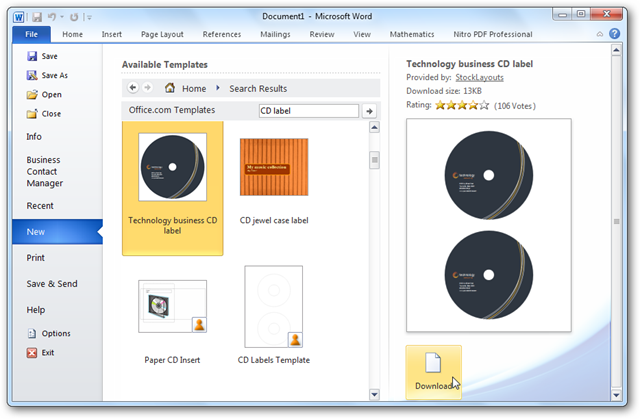Select Recent in the Backstage menu
The height and width of the screenshot is (419, 640).
click(40, 206)
